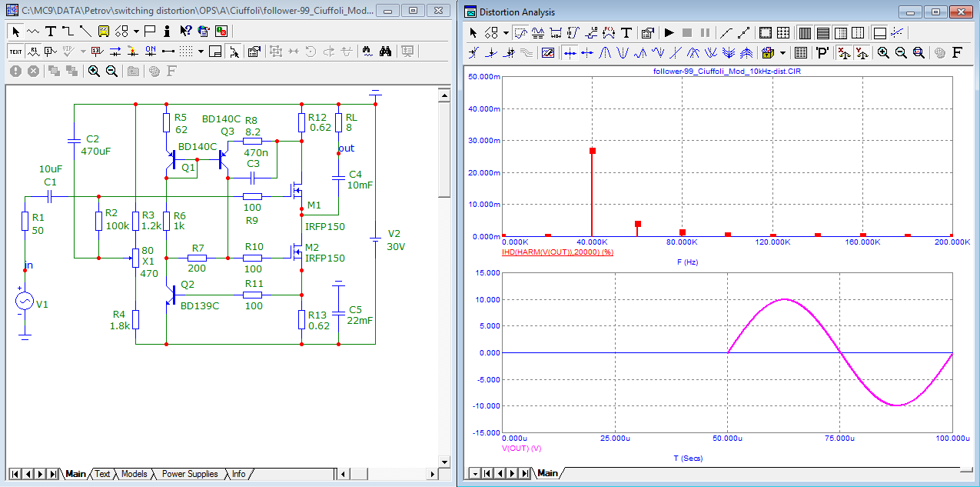Click the schematic vertical scrollbar down arrow

tap(443, 462)
